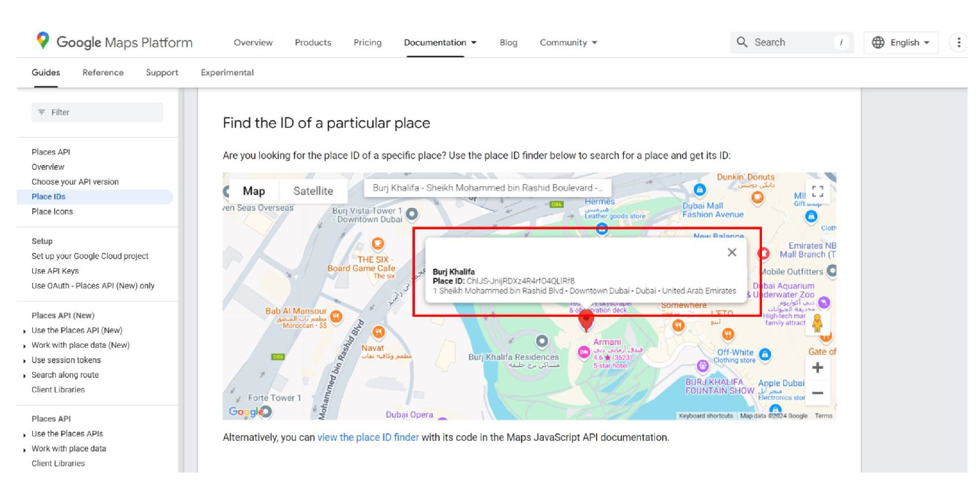
Task: Click the map place search box
Action: 487,188
